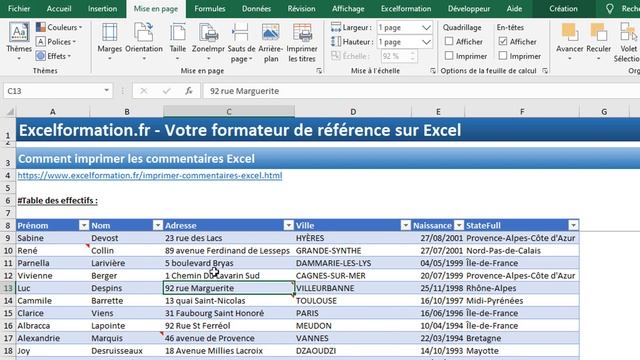Select the Collin name cell
The image size is (640, 360).
click(127, 250)
